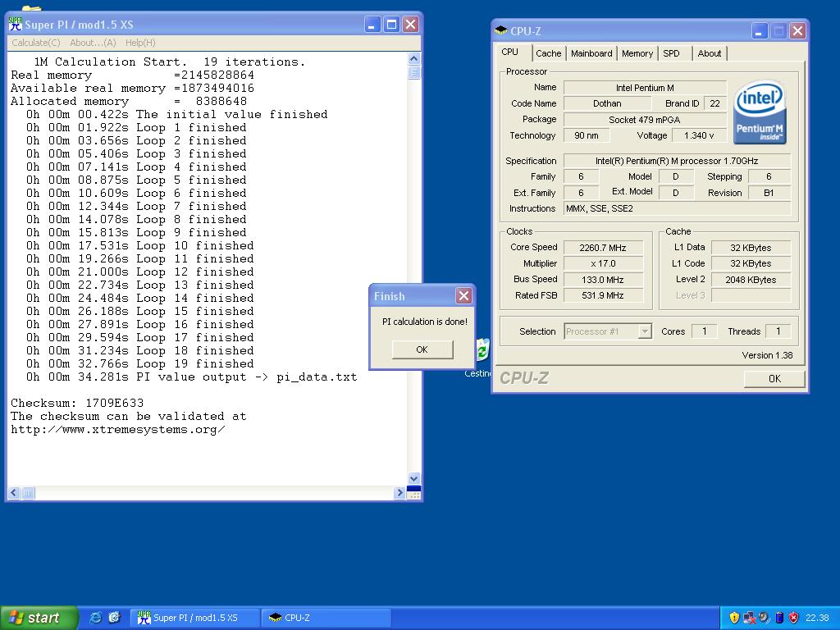Click the system clock showing 22.38

pos(817,618)
